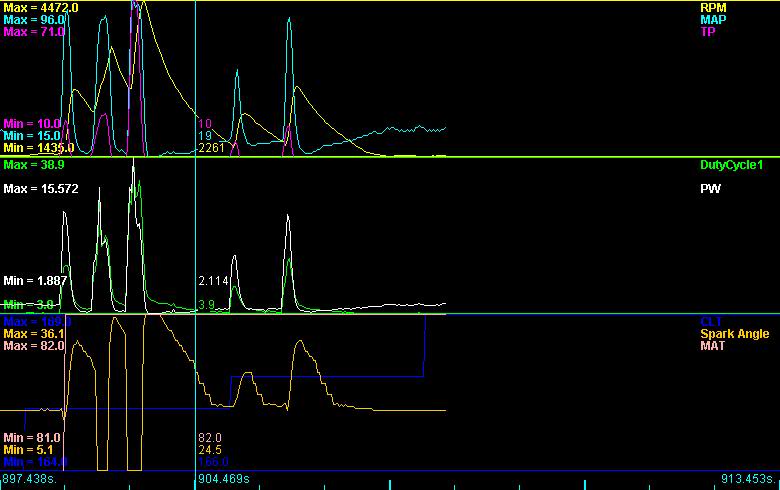Click the Min = 10.0 TP readout
This screenshot has width=780, height=490.
[x=32, y=124]
